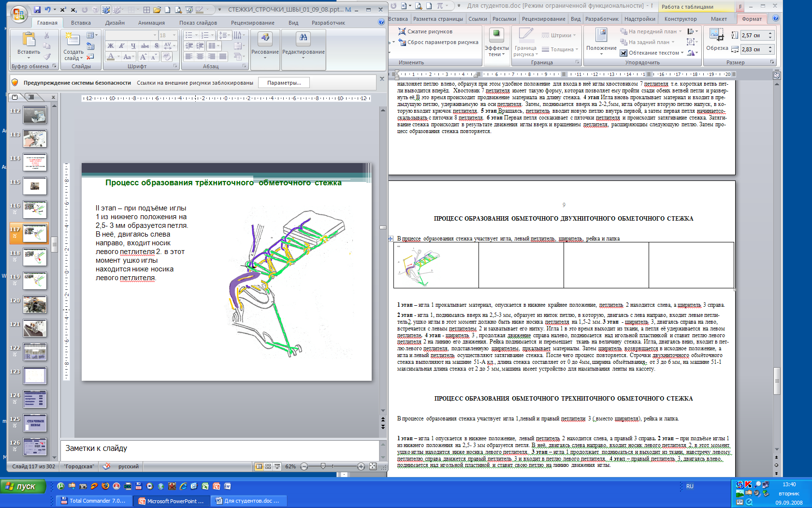Open the Создать слайд dropdown
The width and height of the screenshot is (812, 508).
[73, 55]
